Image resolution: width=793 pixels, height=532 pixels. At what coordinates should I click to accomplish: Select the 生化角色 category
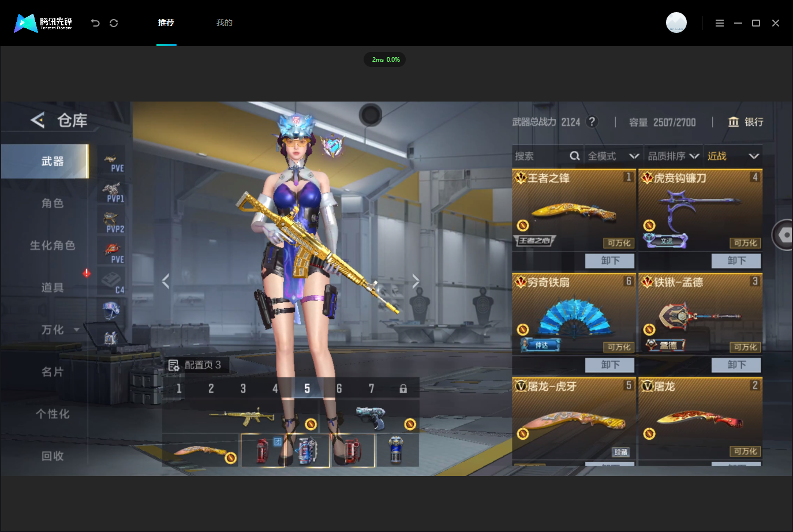[x=53, y=245]
